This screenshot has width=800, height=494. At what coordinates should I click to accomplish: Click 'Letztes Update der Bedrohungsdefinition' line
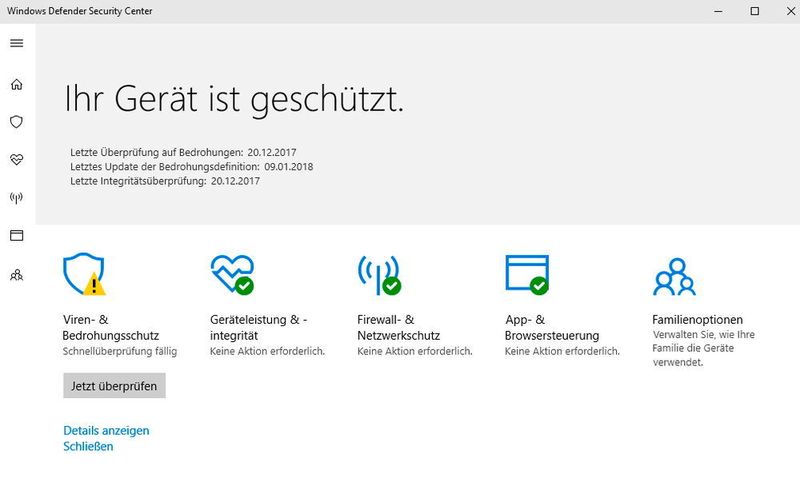pyautogui.click(x=192, y=166)
